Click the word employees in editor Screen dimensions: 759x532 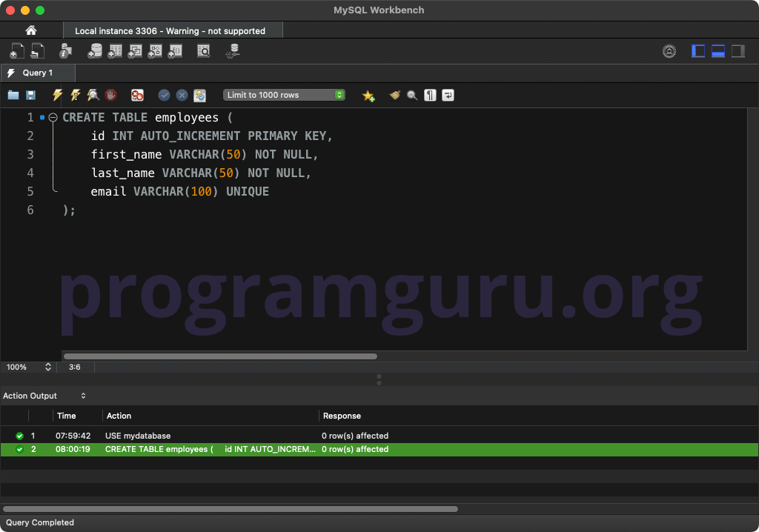(x=187, y=118)
